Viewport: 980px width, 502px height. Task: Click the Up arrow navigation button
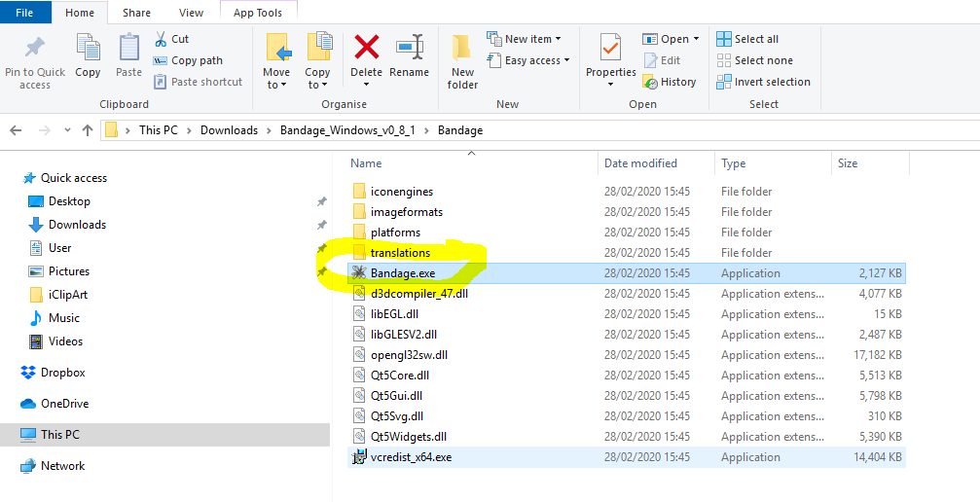click(88, 130)
